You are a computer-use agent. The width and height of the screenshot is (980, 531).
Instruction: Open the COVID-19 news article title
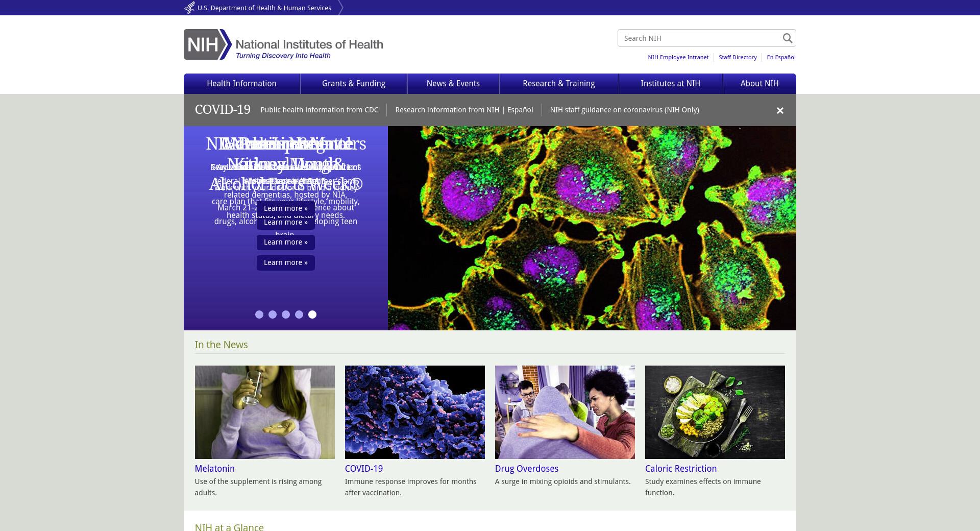click(x=364, y=469)
